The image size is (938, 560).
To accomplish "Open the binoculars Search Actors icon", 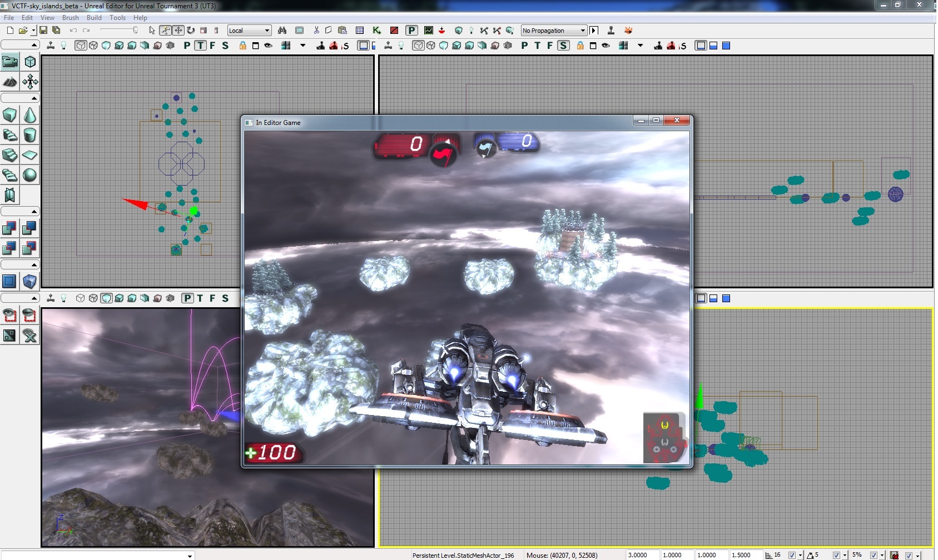I will [282, 31].
